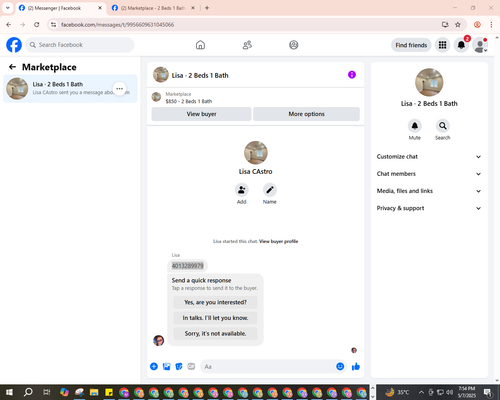This screenshot has height=400, width=500.
Task: Open File Explorer from the taskbar
Action: coord(94,392)
